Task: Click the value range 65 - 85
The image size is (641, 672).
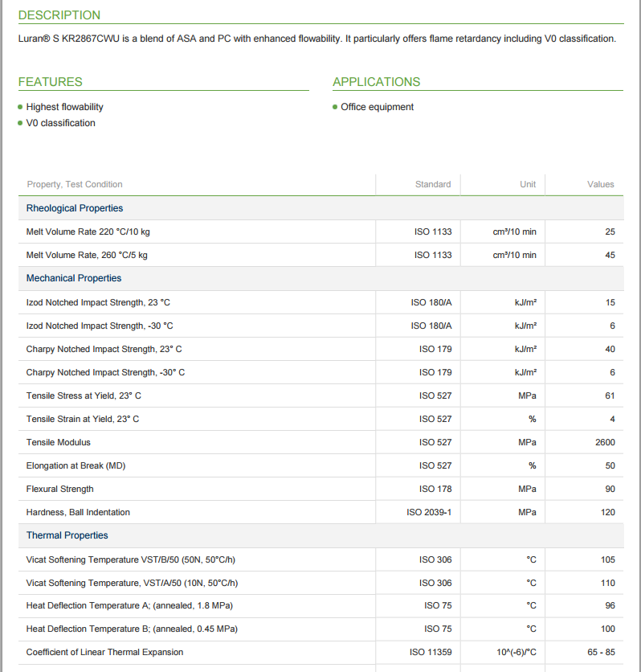Action: click(x=601, y=652)
